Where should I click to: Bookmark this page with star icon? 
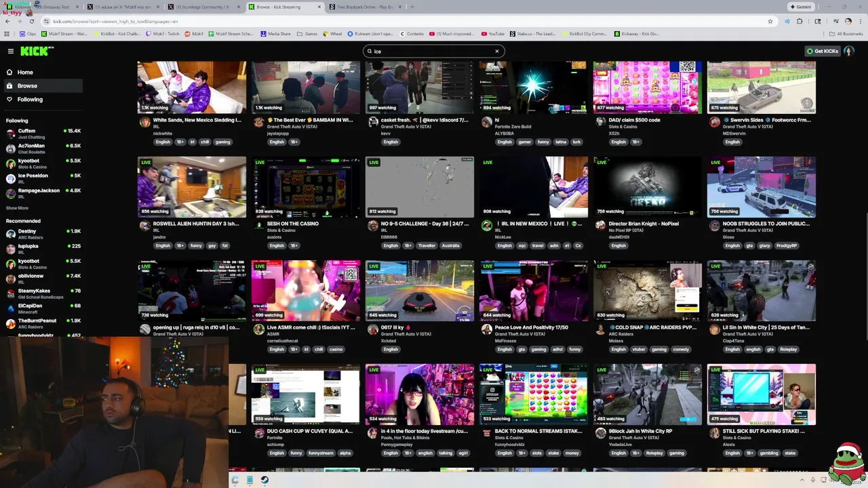pos(770,22)
